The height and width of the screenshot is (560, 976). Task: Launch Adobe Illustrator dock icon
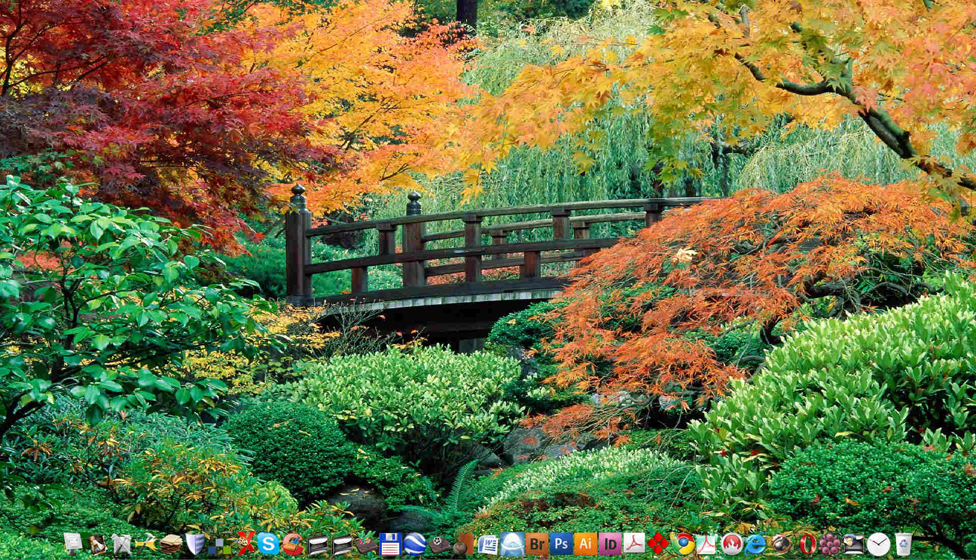pos(586,544)
